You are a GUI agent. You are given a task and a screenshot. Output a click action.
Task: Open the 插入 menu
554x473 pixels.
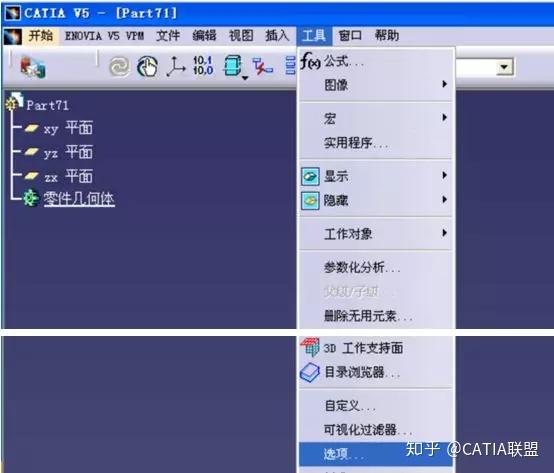tap(277, 36)
